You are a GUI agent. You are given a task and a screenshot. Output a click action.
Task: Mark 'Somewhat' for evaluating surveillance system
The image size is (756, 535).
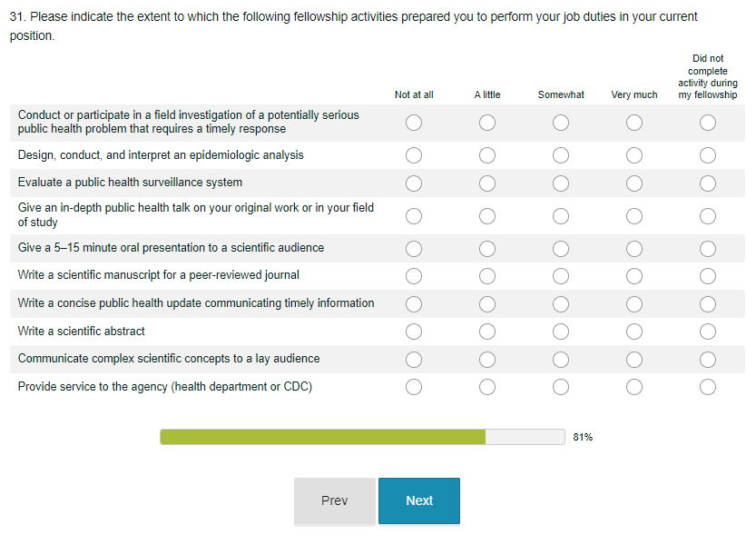click(561, 183)
